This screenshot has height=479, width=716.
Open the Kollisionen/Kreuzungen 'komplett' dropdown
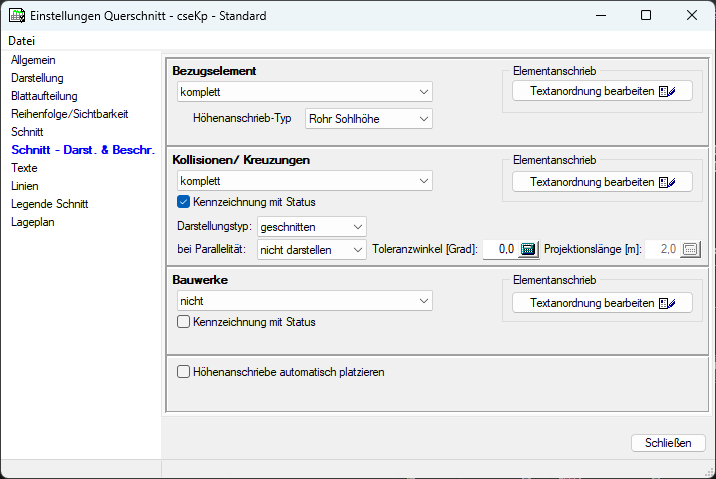(x=304, y=182)
